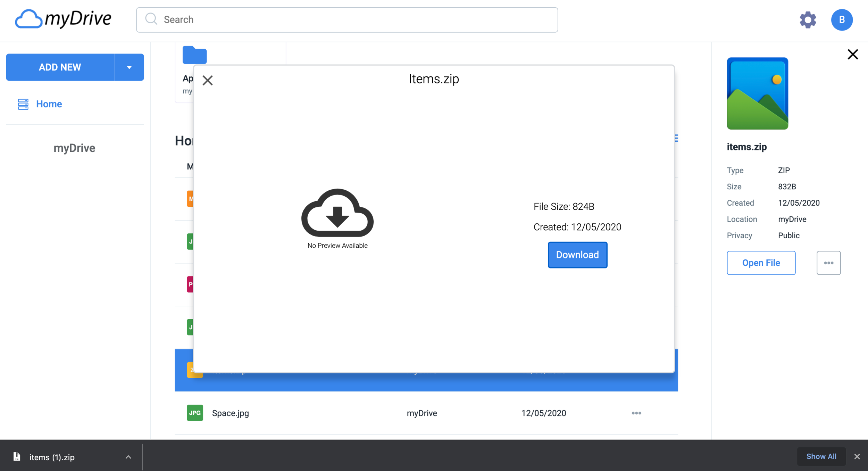Image resolution: width=868 pixels, height=471 pixels.
Task: Show All downloads in the bottom bar
Action: pos(821,456)
